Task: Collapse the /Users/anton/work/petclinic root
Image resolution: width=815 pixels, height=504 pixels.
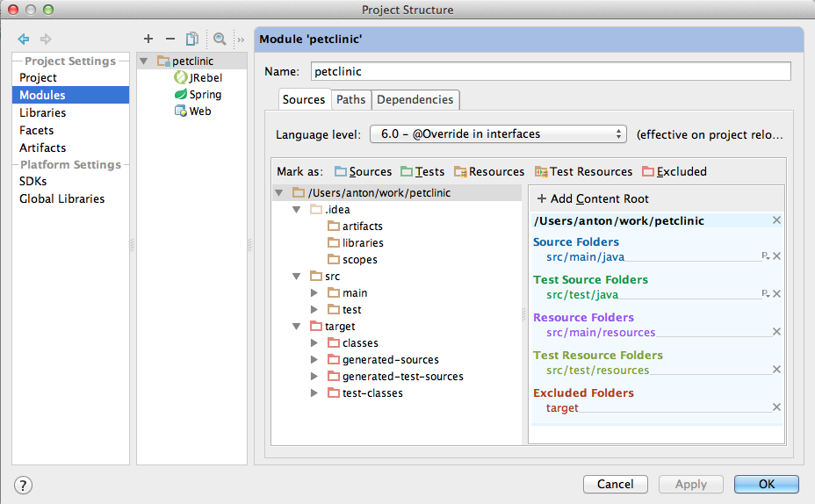Action: point(279,193)
